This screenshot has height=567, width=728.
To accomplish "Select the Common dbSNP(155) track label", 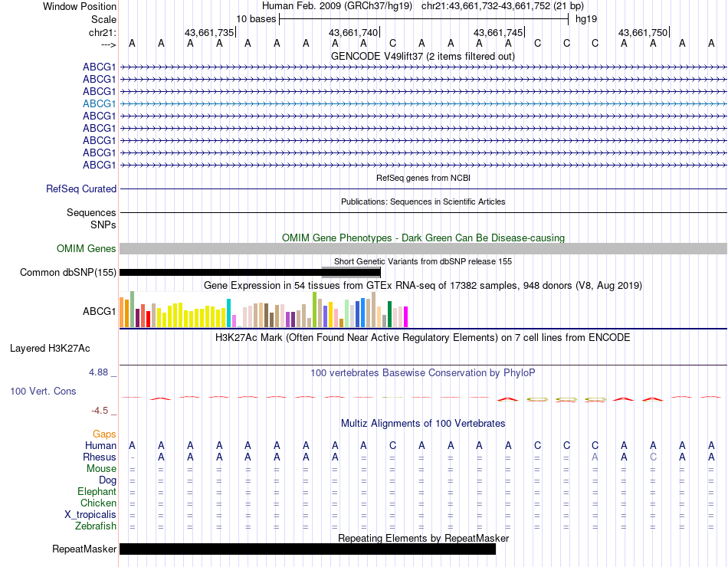I will pyautogui.click(x=67, y=272).
